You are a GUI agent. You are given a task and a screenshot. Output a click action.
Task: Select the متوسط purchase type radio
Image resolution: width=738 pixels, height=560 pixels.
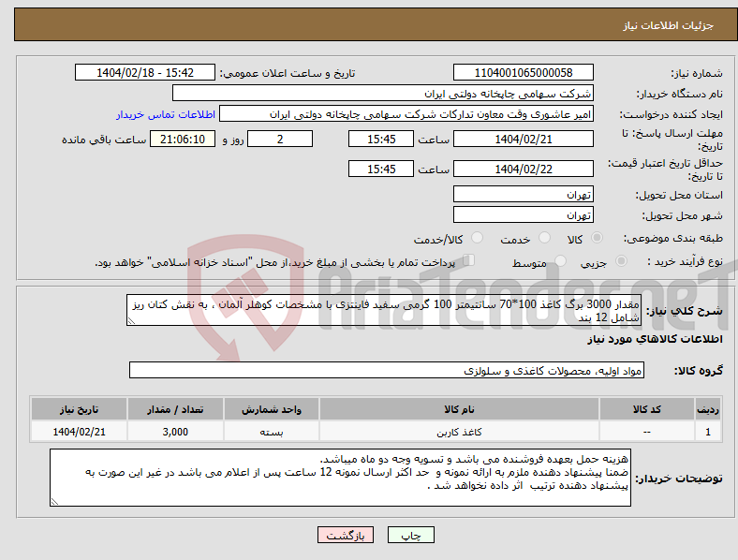pos(561,260)
